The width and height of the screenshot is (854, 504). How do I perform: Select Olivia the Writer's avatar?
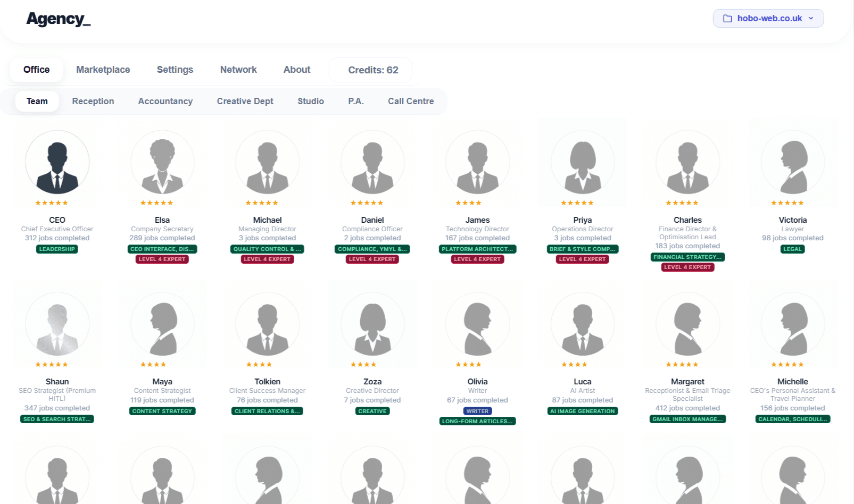pos(477,324)
